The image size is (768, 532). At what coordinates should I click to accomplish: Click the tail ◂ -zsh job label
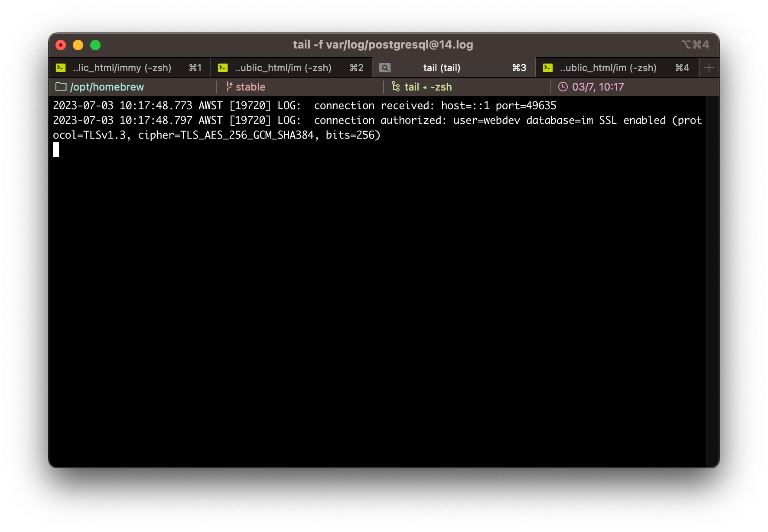tap(428, 87)
